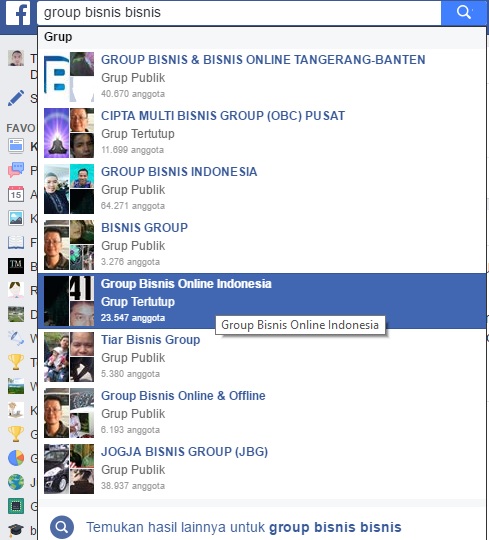Open the user profile picture in sidebar
Viewport: 489px width, 540px height.
point(16,58)
